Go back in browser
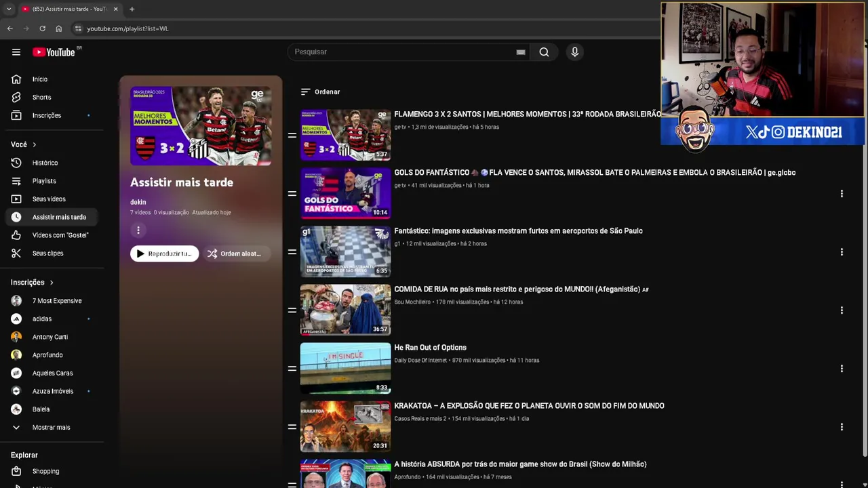 coord(10,28)
